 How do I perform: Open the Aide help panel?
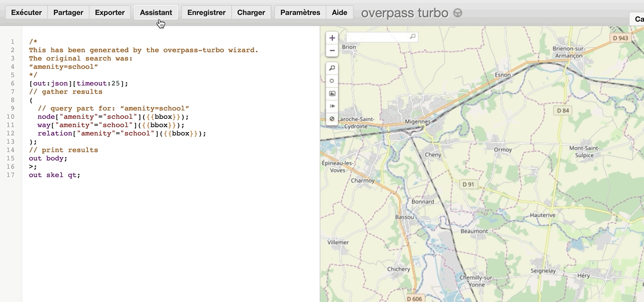[x=340, y=12]
